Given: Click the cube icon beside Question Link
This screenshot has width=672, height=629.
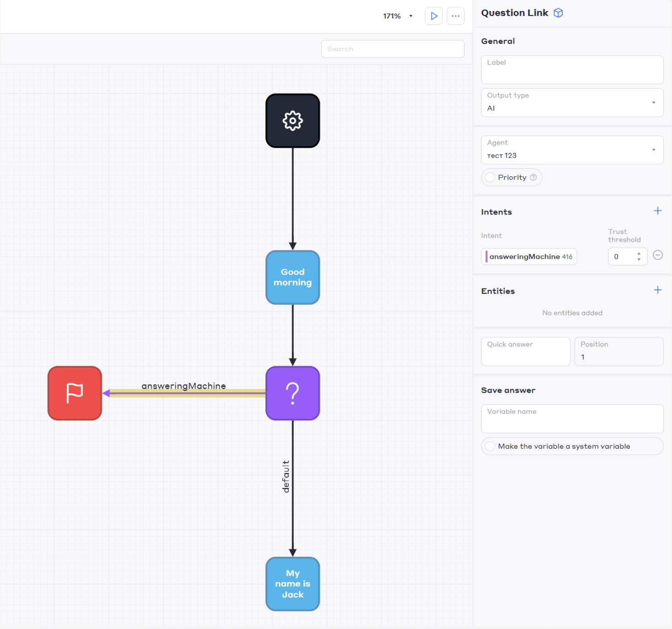Looking at the screenshot, I should [558, 13].
